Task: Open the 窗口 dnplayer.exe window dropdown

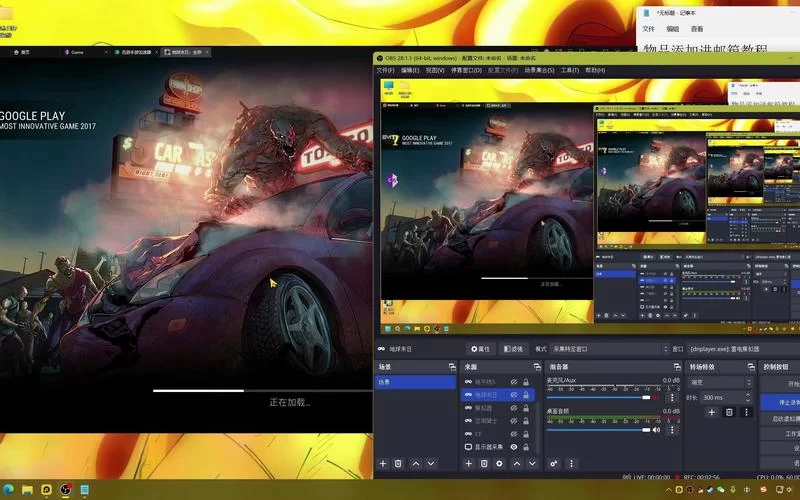Action: [x=744, y=349]
